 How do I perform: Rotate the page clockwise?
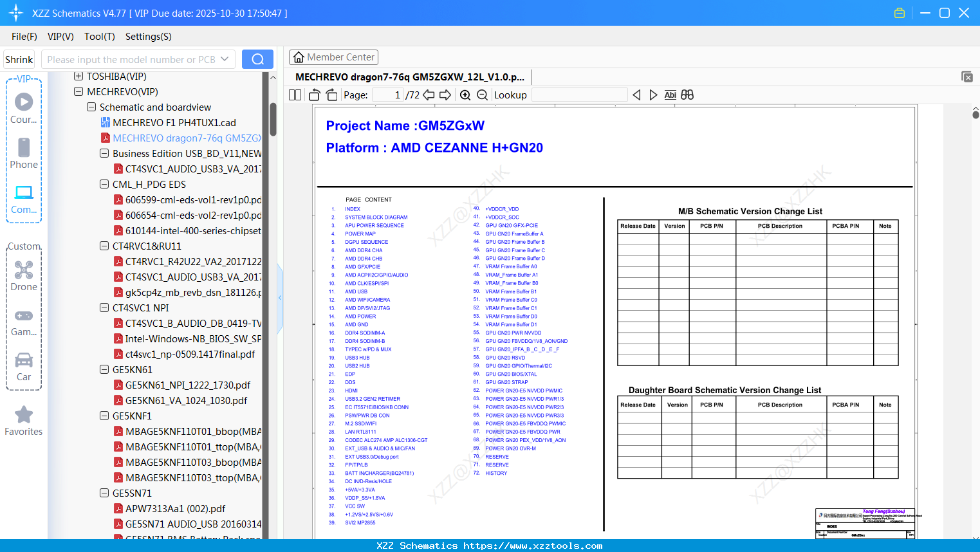[331, 95]
